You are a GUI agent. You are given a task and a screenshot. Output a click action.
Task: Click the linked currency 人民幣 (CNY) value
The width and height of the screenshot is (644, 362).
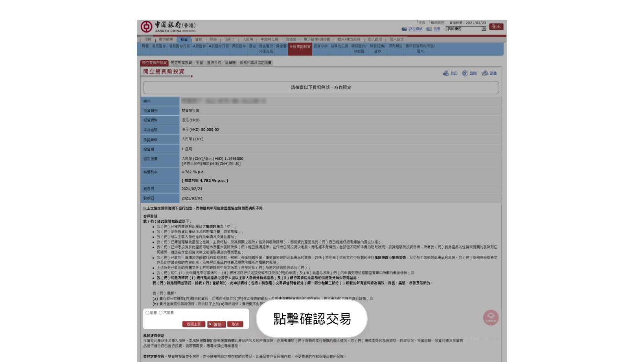[192, 139]
